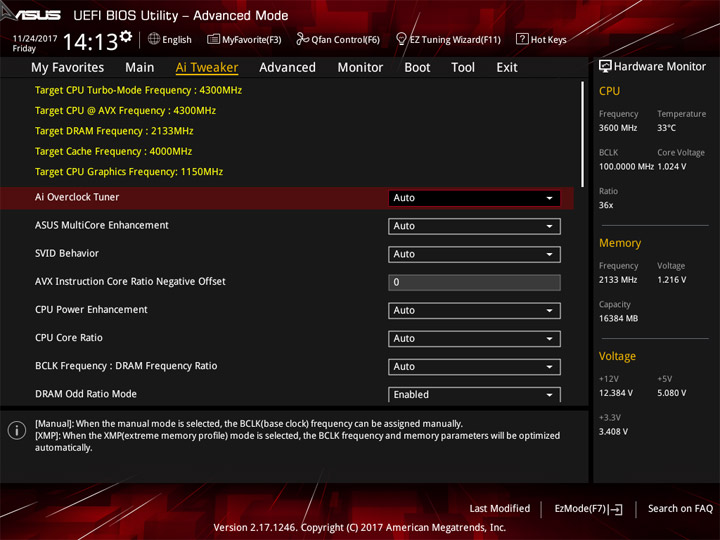Open BCLK Frequency DRAM Frequency Ratio dropdown
Screen dimensions: 720x540
click(474, 366)
